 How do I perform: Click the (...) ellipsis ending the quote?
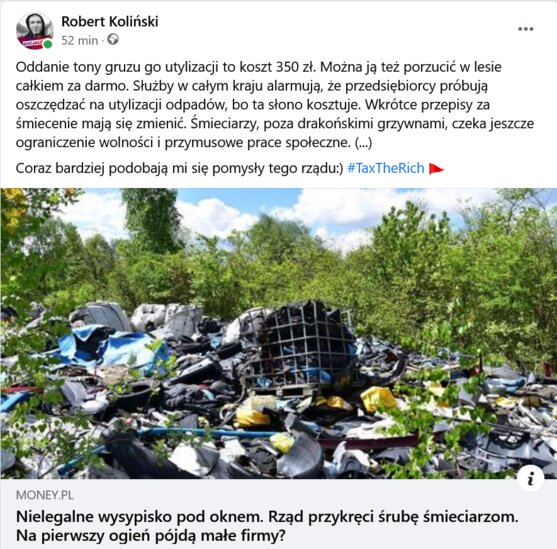coord(363,142)
